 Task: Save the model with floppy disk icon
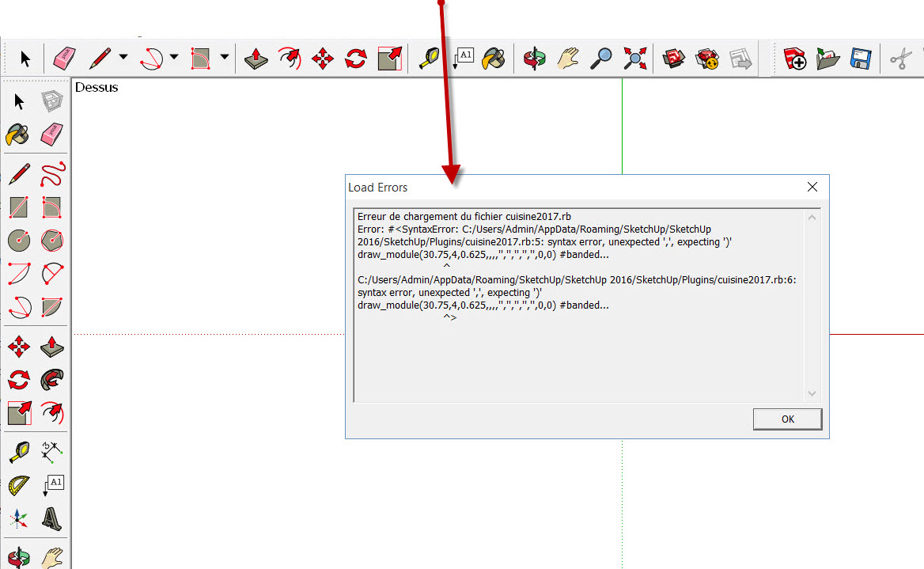point(860,59)
